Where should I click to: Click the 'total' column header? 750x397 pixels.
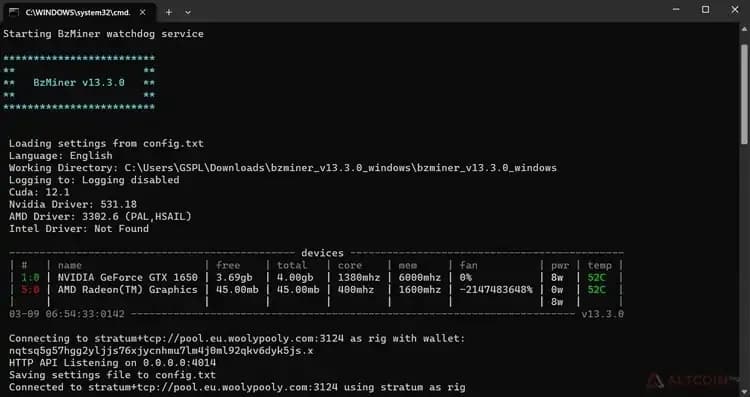[292, 265]
